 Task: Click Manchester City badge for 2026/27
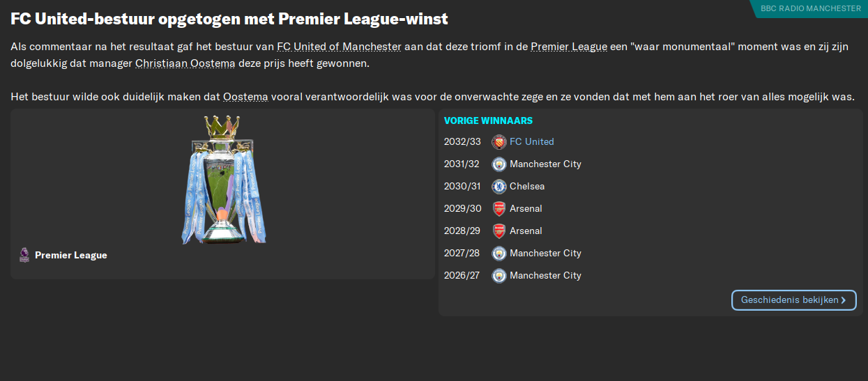click(x=498, y=276)
